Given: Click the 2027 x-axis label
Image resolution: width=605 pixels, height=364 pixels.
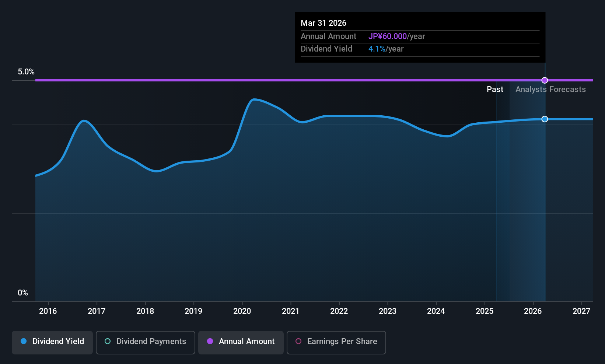Looking at the screenshot, I should click(x=581, y=311).
